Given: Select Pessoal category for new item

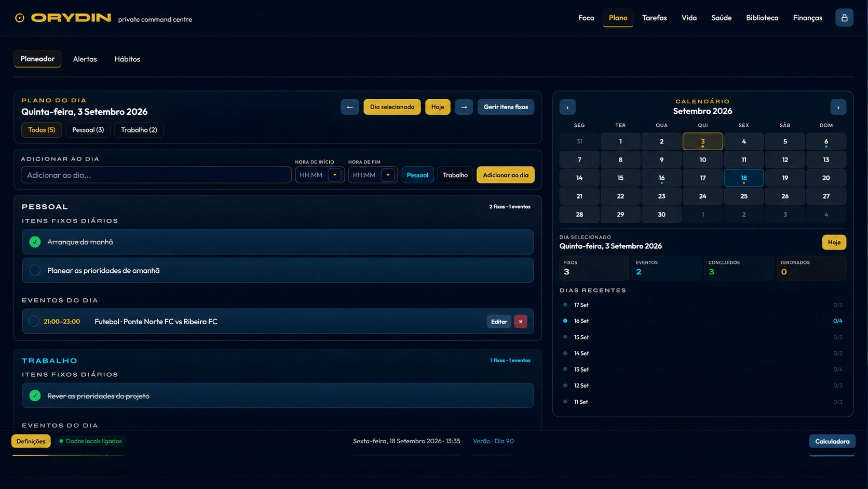Looking at the screenshot, I should coord(417,175).
